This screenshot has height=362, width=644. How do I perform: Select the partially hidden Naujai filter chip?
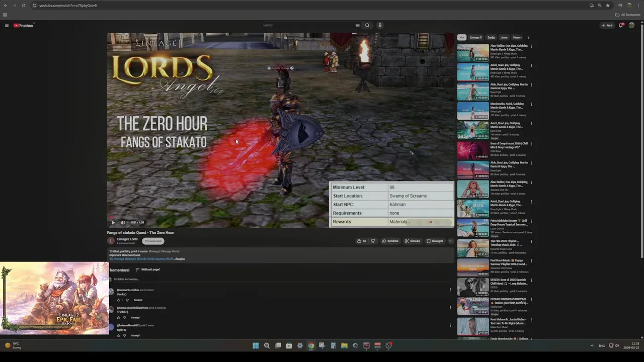tap(517, 37)
